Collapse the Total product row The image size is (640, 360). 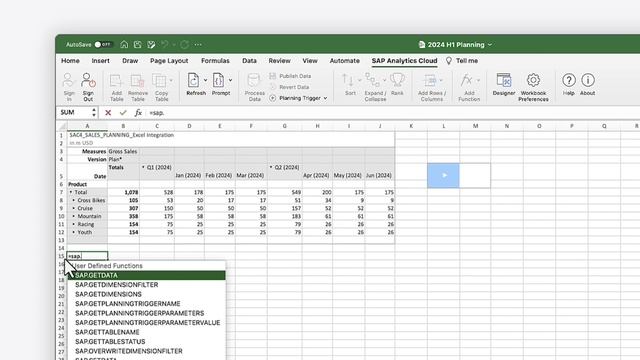tap(71, 192)
